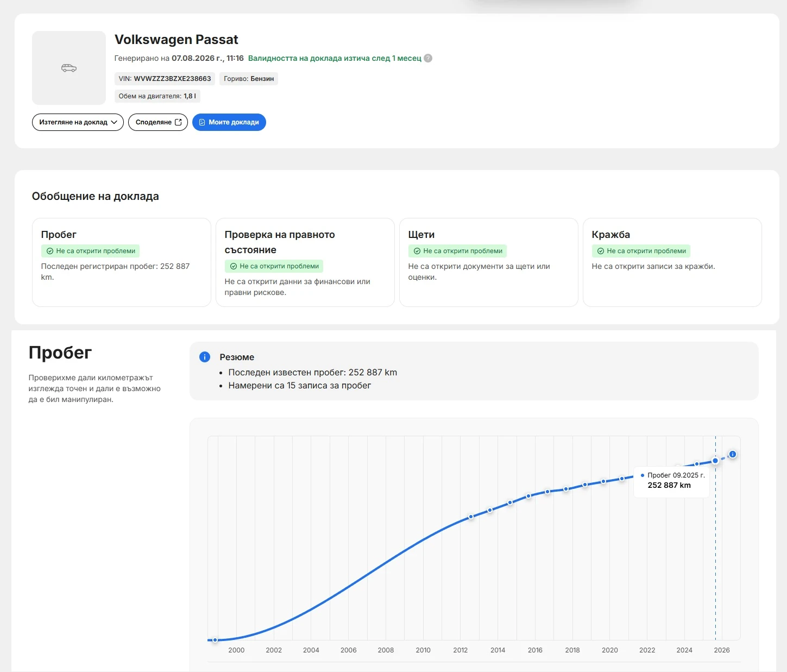
Task: Click the text Не са открити записи за кражби
Action: click(x=653, y=266)
